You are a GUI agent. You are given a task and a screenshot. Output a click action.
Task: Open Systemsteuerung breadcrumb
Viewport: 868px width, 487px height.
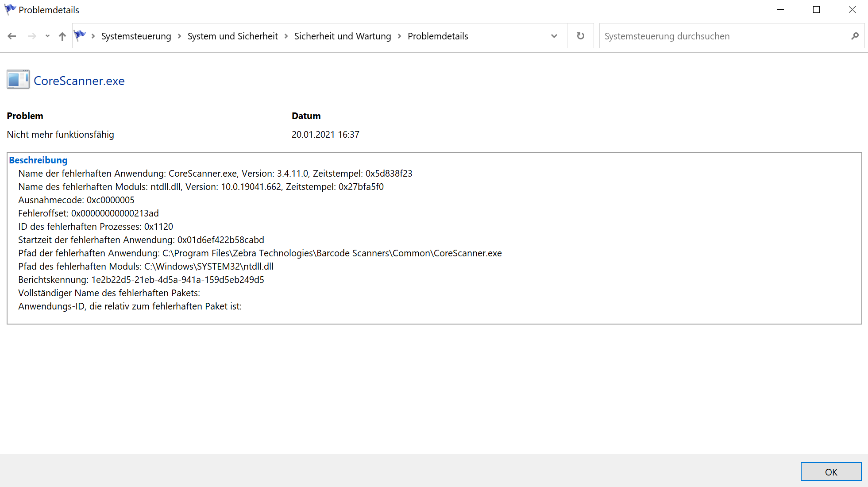tap(136, 36)
